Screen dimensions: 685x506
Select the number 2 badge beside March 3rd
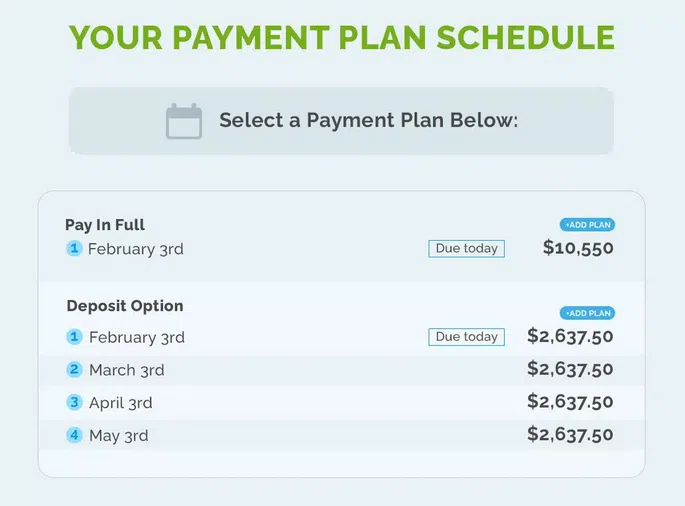74,370
